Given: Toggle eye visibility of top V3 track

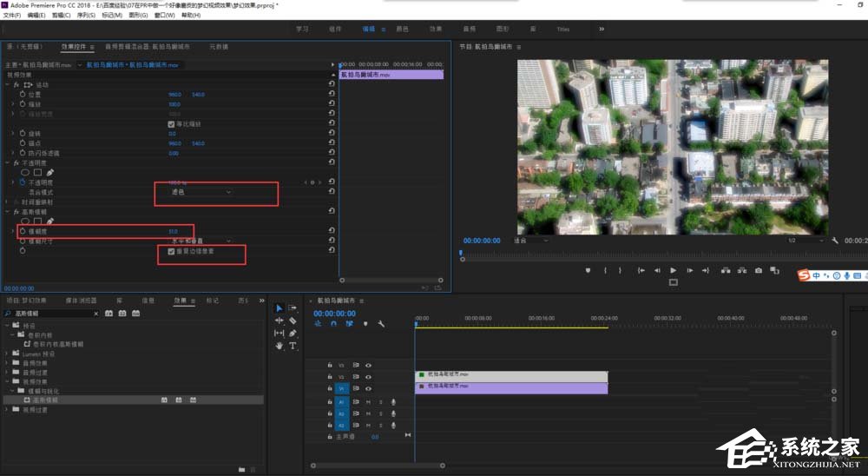Looking at the screenshot, I should pos(368,365).
